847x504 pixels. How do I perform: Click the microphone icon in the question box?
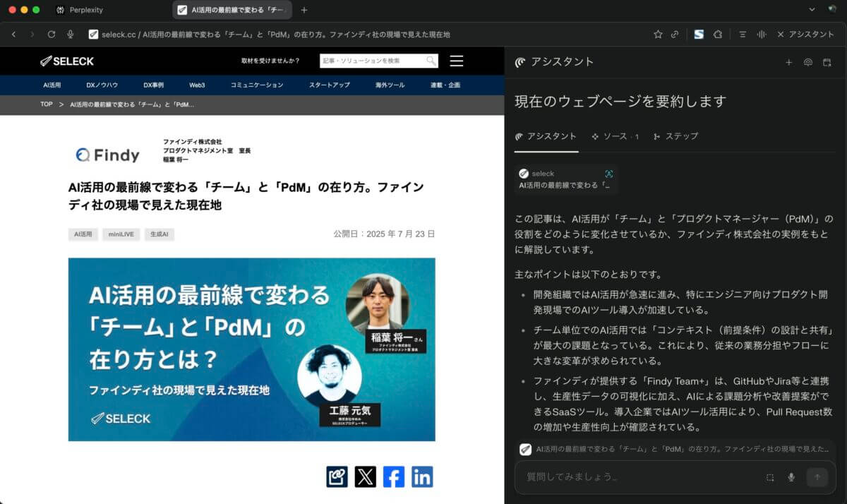coord(791,477)
